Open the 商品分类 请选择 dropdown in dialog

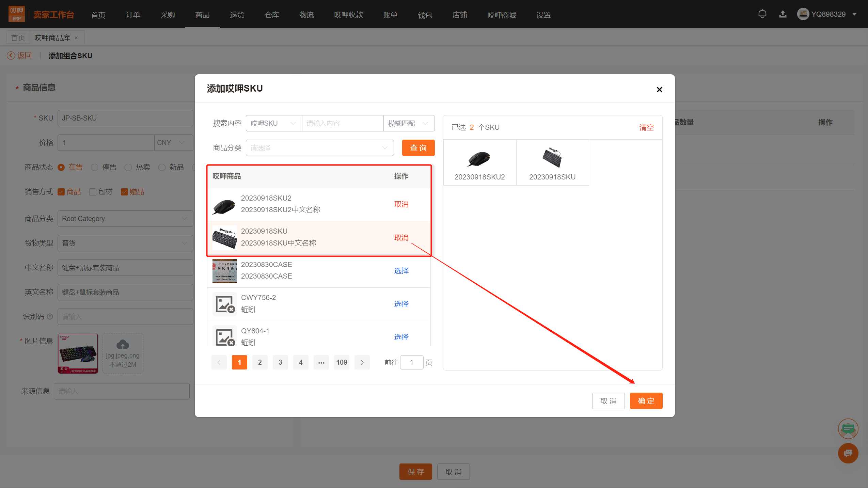pos(319,148)
